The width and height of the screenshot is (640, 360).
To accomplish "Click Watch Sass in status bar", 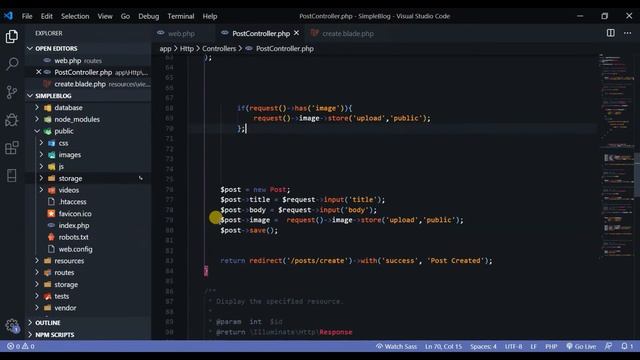I will pyautogui.click(x=396, y=346).
